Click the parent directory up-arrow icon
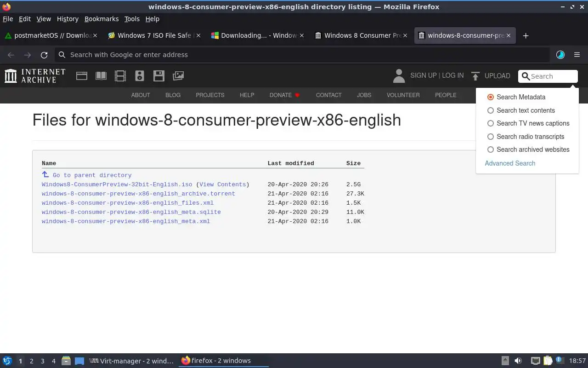This screenshot has height=368, width=588. (45, 174)
